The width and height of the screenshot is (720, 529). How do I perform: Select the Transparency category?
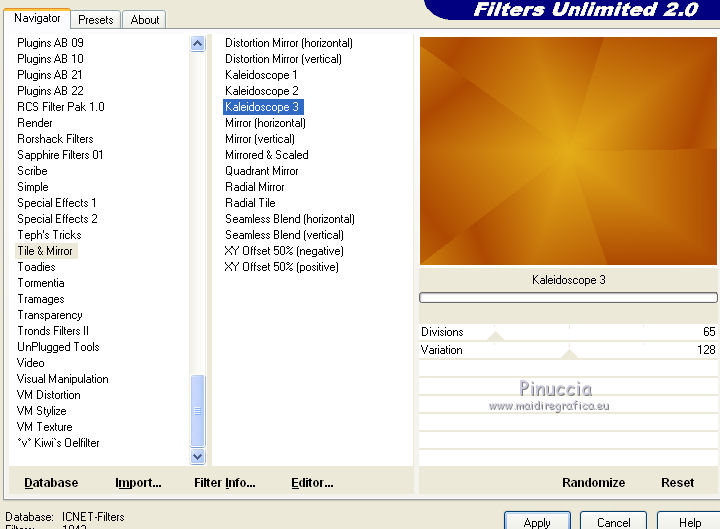click(x=50, y=315)
